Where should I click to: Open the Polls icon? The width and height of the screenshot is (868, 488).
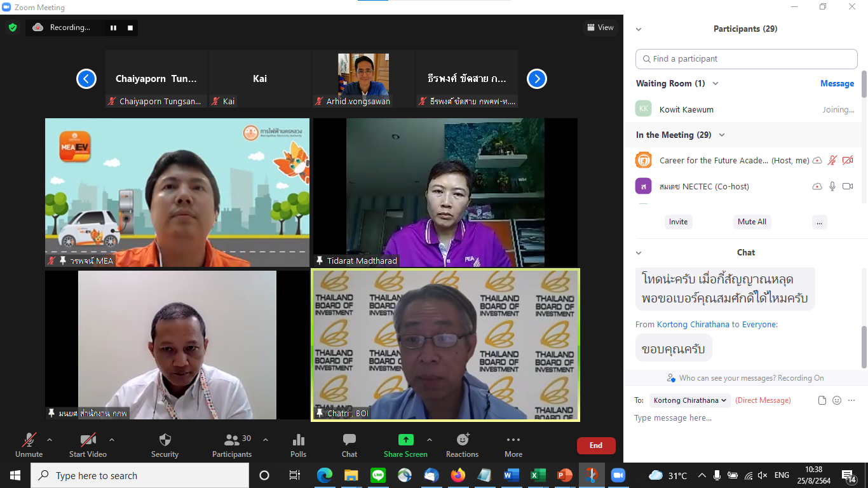click(298, 444)
